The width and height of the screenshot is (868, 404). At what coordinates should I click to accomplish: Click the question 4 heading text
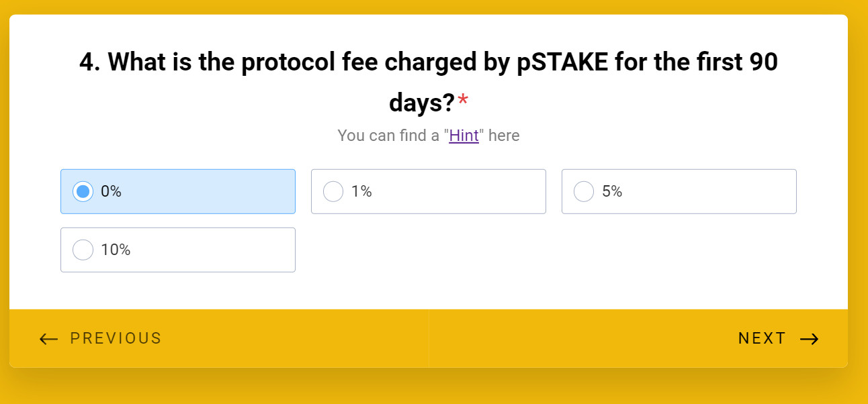(428, 64)
